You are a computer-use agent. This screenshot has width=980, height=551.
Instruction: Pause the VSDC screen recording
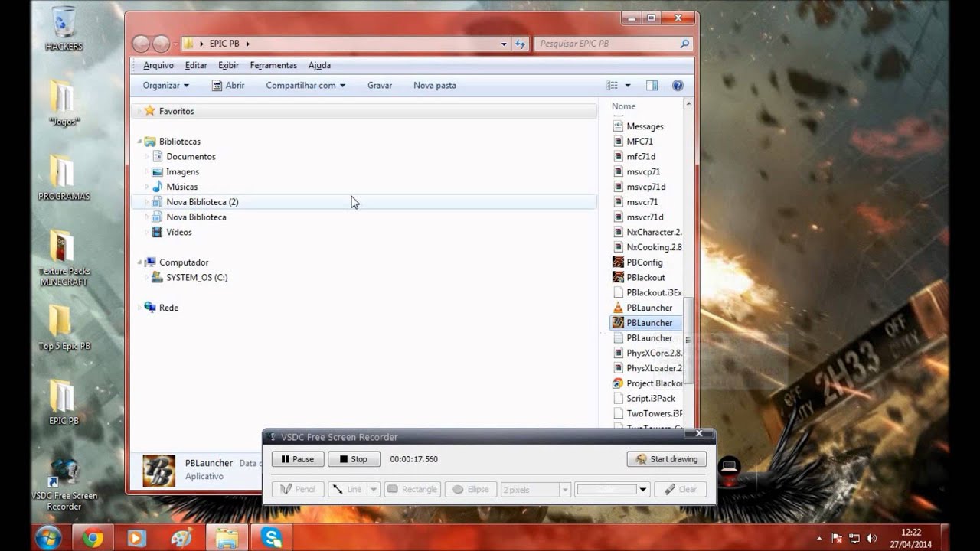297,459
